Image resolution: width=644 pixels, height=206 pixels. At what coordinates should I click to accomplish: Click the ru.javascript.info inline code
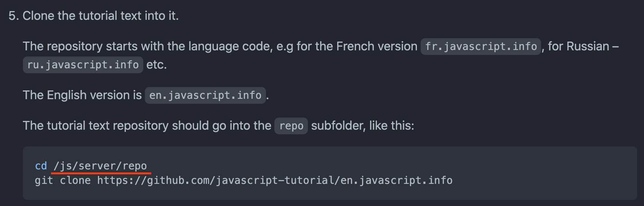click(83, 65)
